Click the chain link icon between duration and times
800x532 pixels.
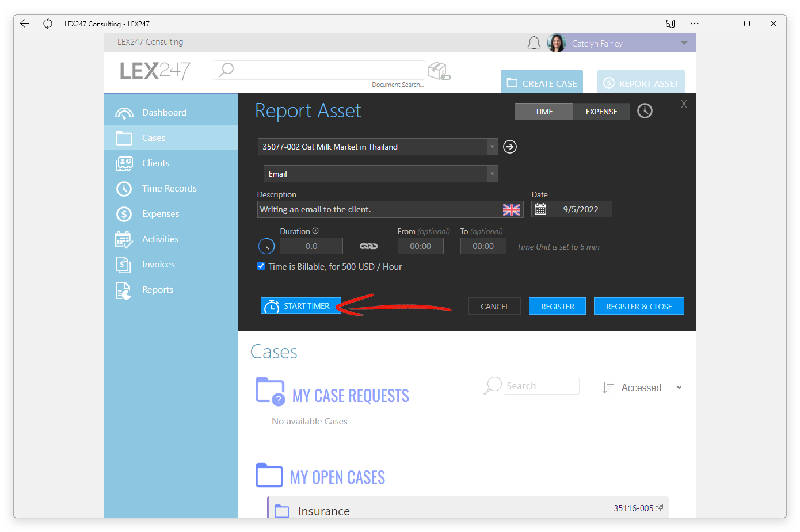click(x=369, y=246)
